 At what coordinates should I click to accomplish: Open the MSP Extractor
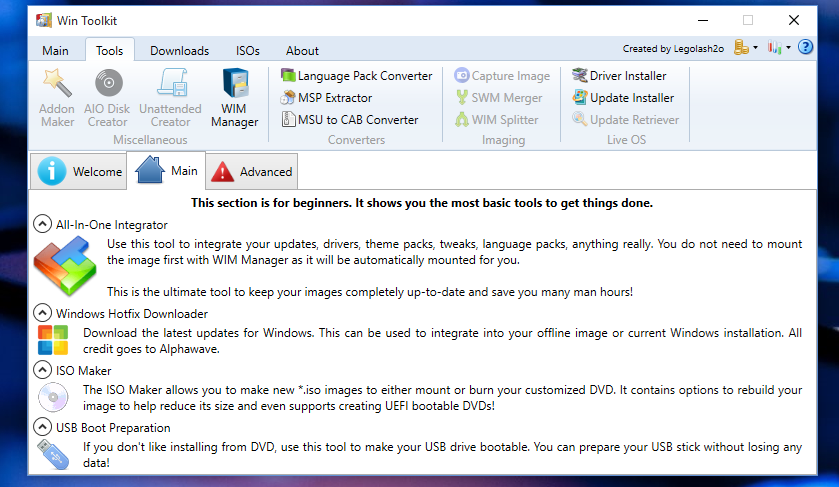pos(327,98)
